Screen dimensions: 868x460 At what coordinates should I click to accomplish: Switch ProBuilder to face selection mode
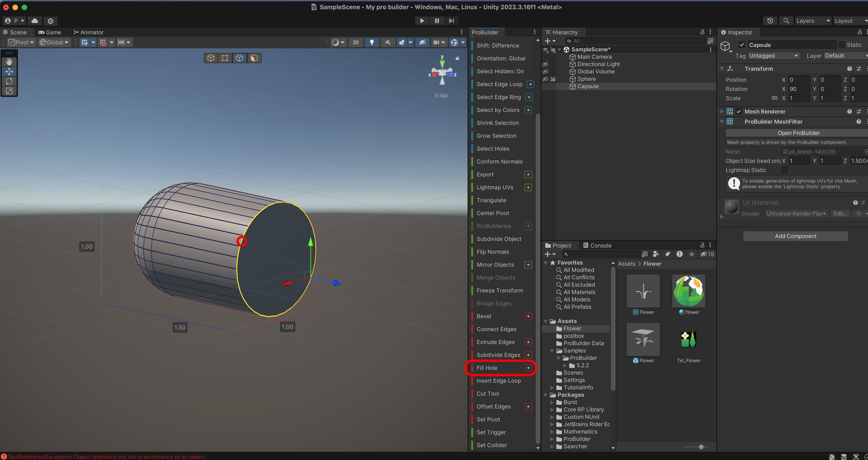click(254, 58)
